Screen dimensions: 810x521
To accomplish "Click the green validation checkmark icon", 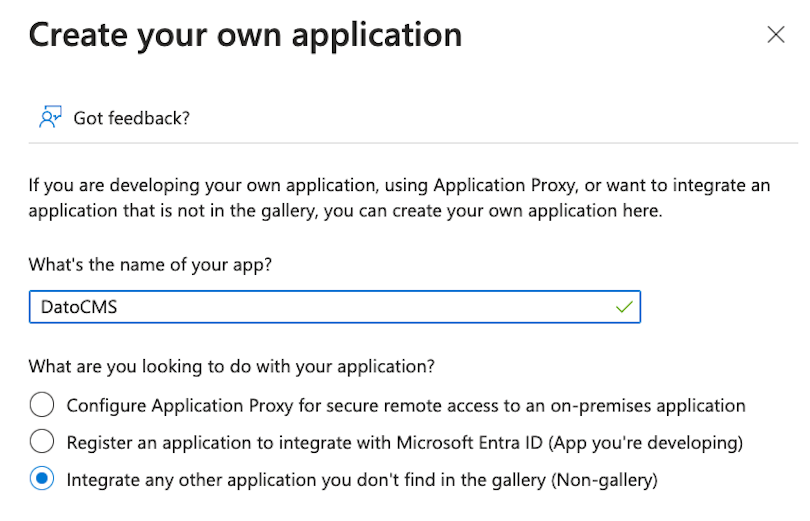I will 624,307.
